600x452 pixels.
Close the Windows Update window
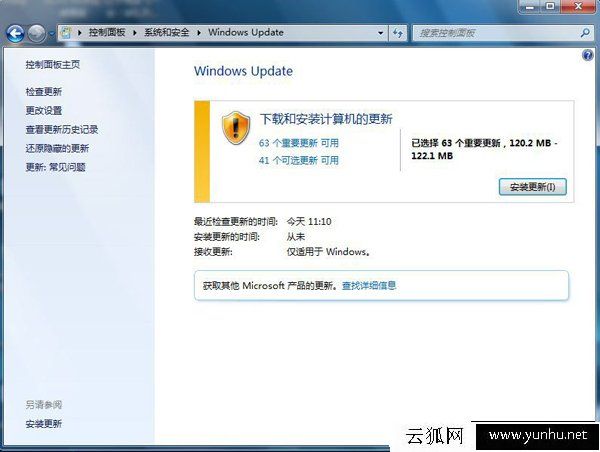coord(578,7)
